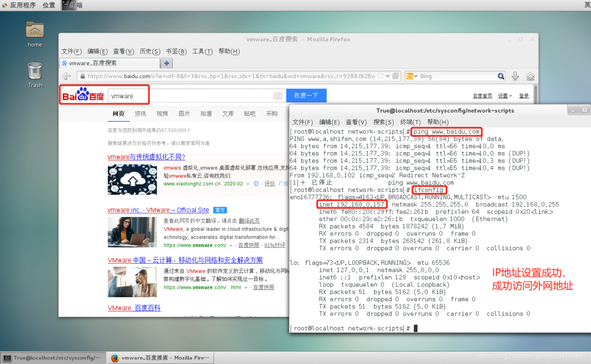Open the home folder desktop icon
This screenshot has width=591, height=364.
click(x=35, y=30)
